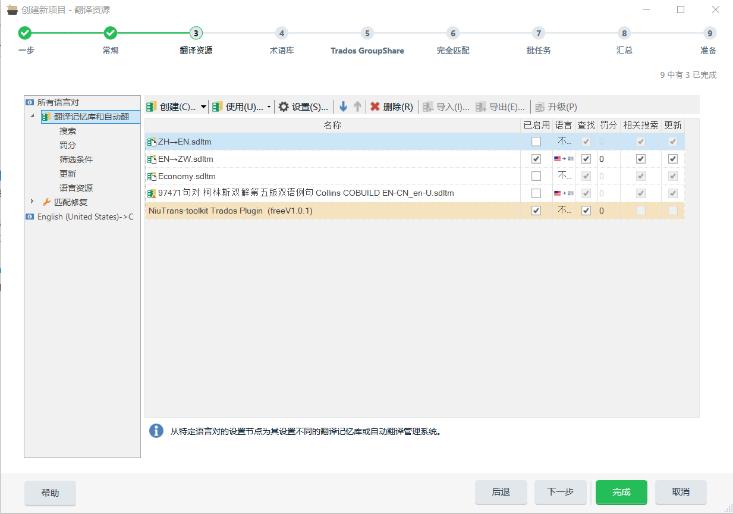Toggle the EN→ZW.sdltm 更新 checkbox

673,159
